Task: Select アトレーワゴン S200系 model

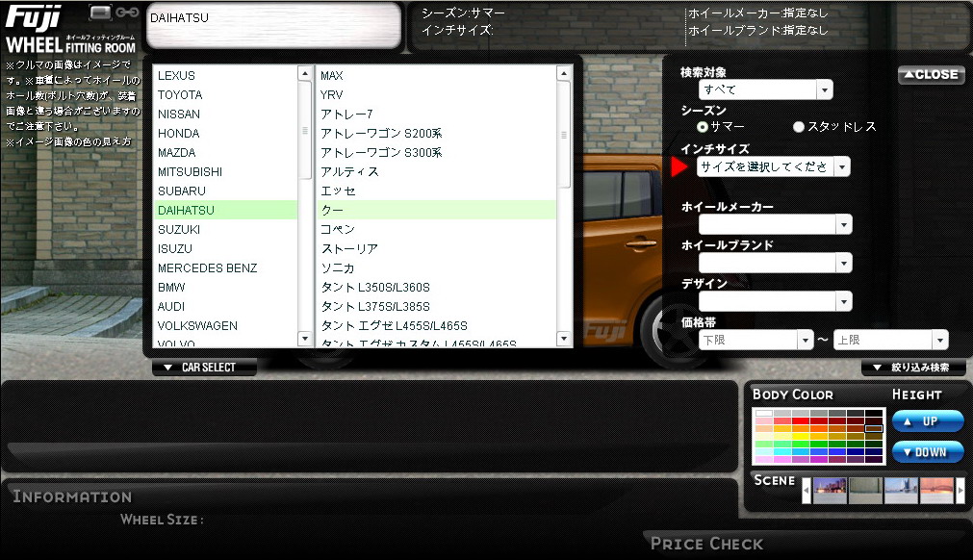Action: 437,134
